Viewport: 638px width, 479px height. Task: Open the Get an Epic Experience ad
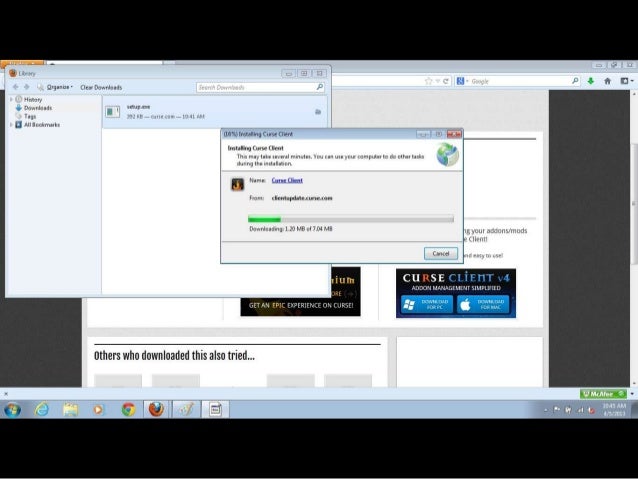[x=301, y=306]
